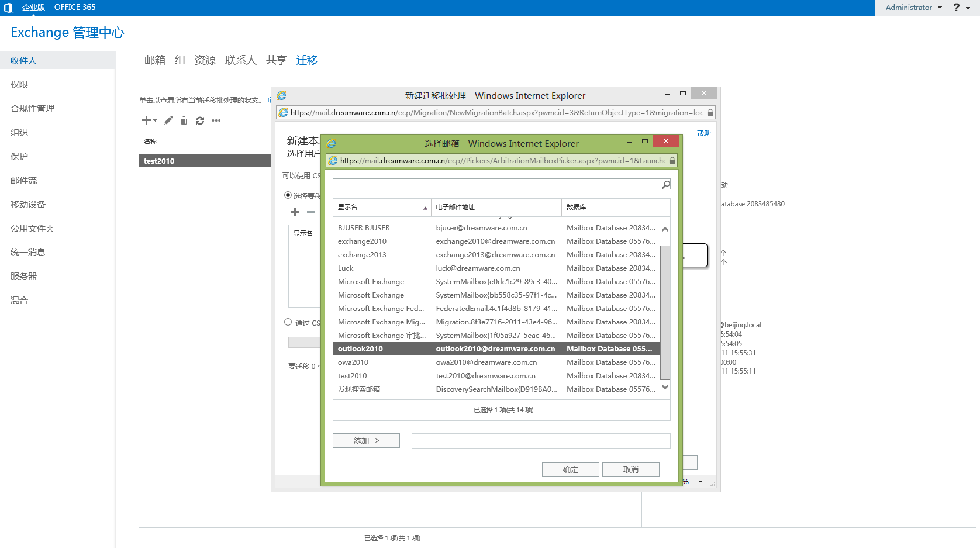
Task: Click 企业版 link in header
Action: (x=33, y=8)
